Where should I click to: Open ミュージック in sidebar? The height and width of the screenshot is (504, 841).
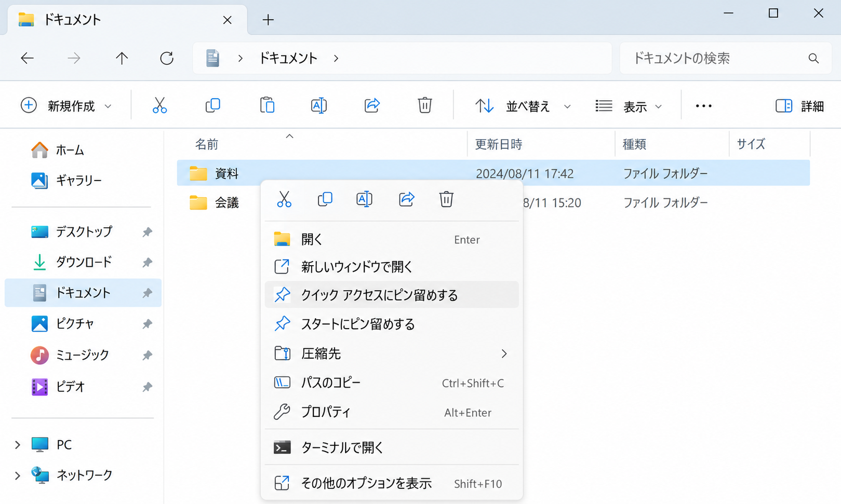(83, 355)
